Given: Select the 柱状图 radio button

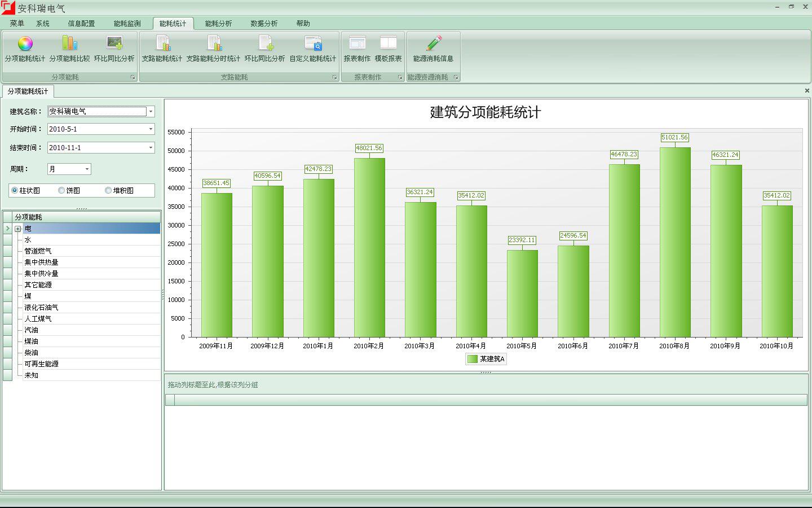Looking at the screenshot, I should (x=15, y=191).
